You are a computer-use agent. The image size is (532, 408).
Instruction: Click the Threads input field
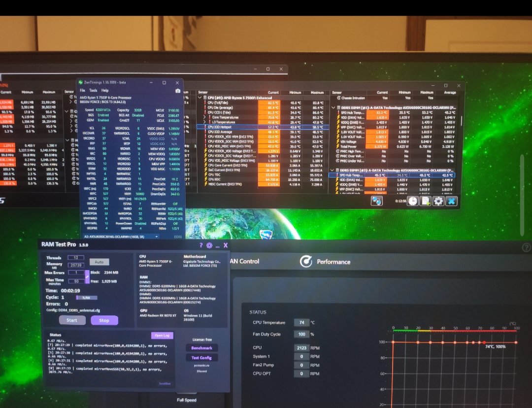pyautogui.click(x=76, y=258)
